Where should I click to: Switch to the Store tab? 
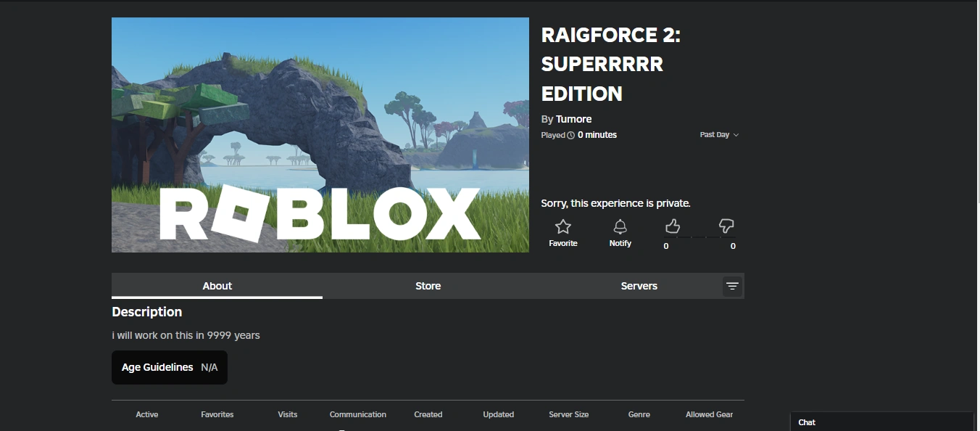pyautogui.click(x=428, y=286)
